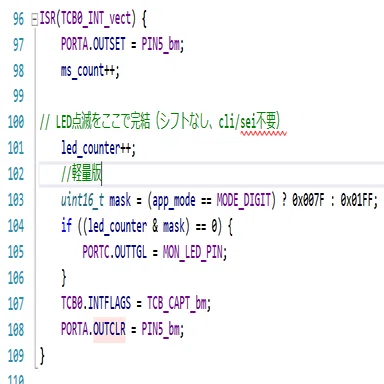Click line number 102 in gutter
384x384 pixels.
click(x=16, y=174)
